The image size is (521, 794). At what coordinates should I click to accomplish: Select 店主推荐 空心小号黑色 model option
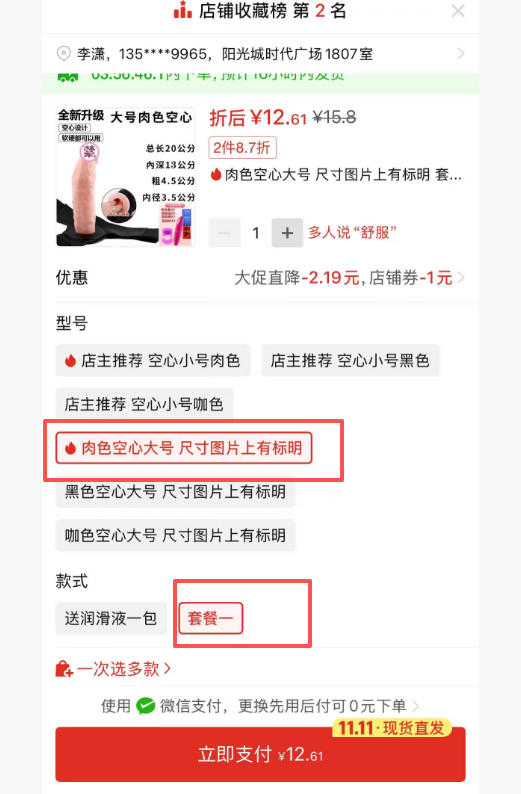350,361
